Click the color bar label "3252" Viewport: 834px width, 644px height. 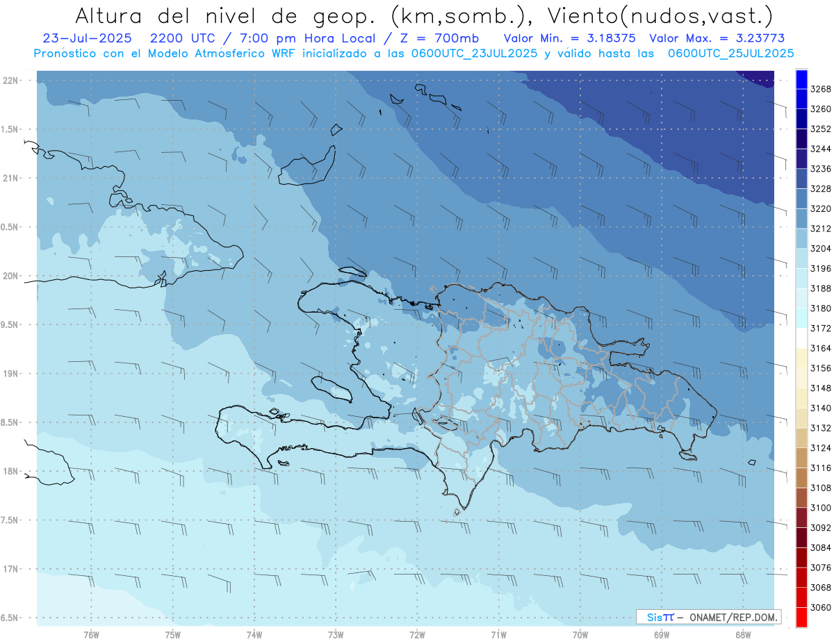[821, 129]
